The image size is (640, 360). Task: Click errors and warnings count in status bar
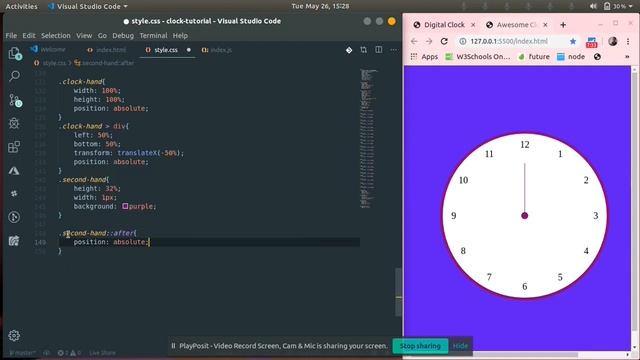[x=69, y=353]
